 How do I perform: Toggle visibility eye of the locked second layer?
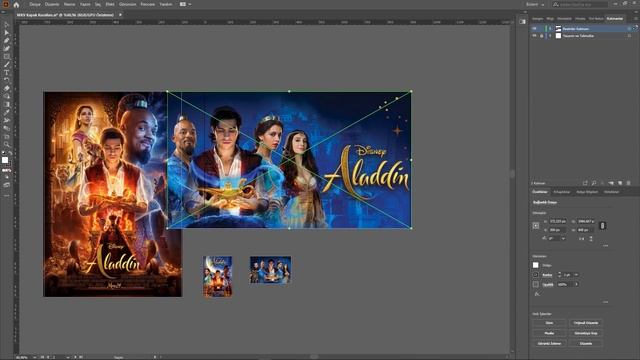pyautogui.click(x=534, y=36)
